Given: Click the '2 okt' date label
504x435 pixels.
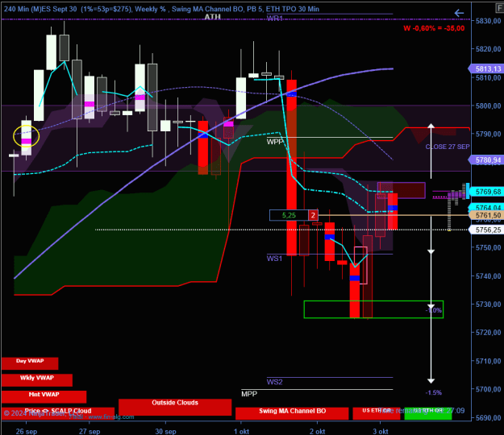Looking at the screenshot, I should (x=317, y=431).
